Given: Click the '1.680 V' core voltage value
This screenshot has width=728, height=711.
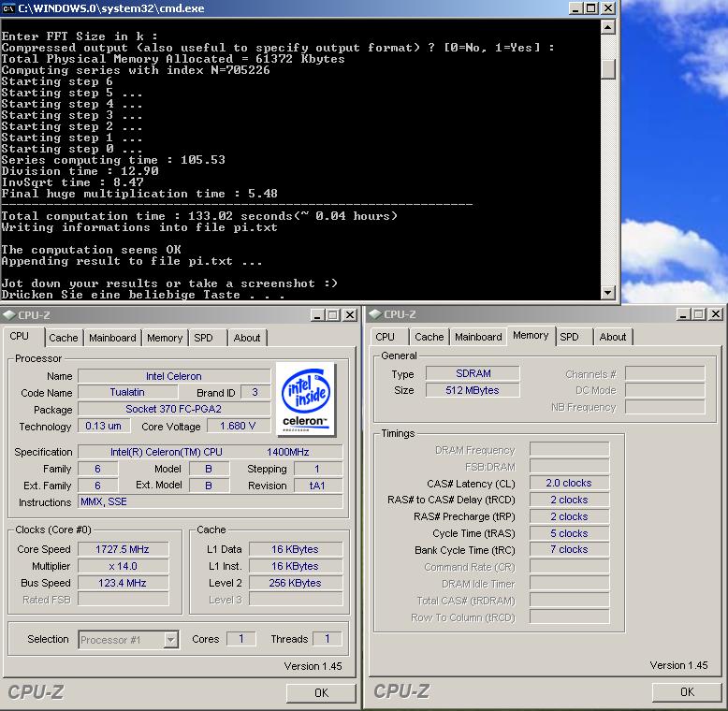Looking at the screenshot, I should pyautogui.click(x=239, y=426).
